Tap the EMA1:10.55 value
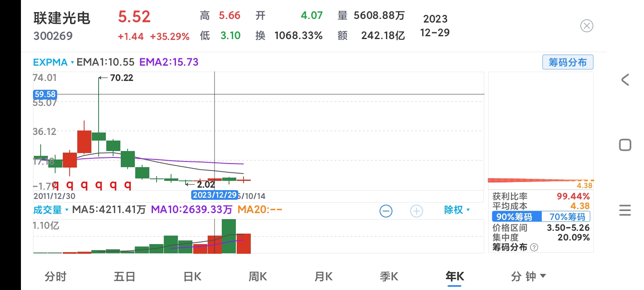Image resolution: width=644 pixels, height=290 pixels. point(105,62)
